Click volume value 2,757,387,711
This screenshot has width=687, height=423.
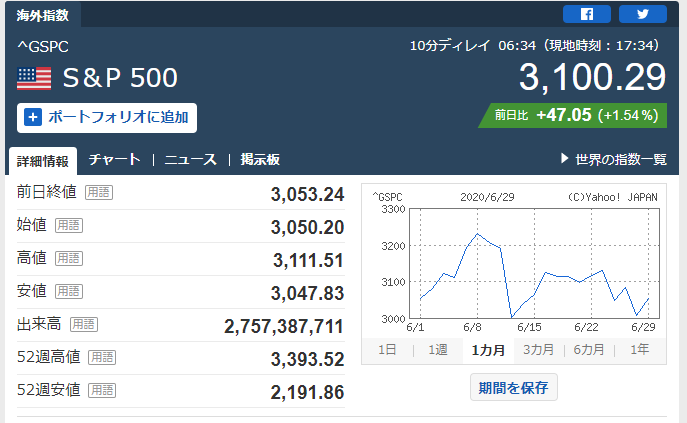[x=284, y=327]
